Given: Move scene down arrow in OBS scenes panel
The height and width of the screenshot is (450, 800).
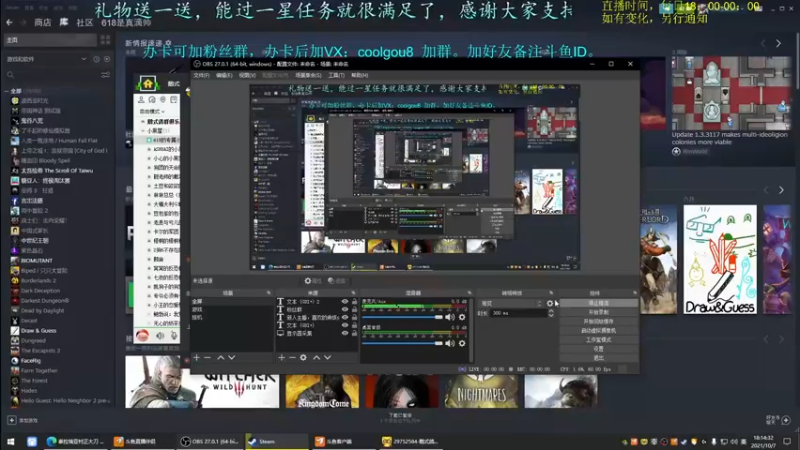Looking at the screenshot, I should 232,358.
